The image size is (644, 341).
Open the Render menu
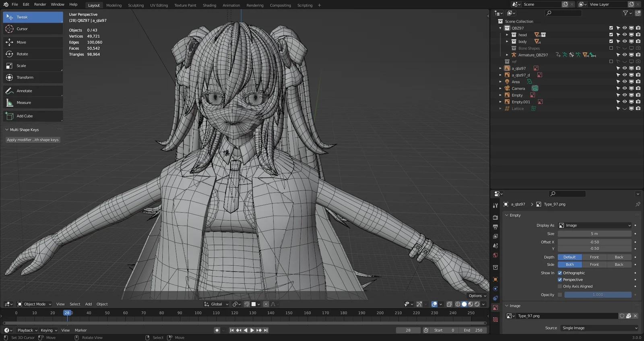pos(40,4)
